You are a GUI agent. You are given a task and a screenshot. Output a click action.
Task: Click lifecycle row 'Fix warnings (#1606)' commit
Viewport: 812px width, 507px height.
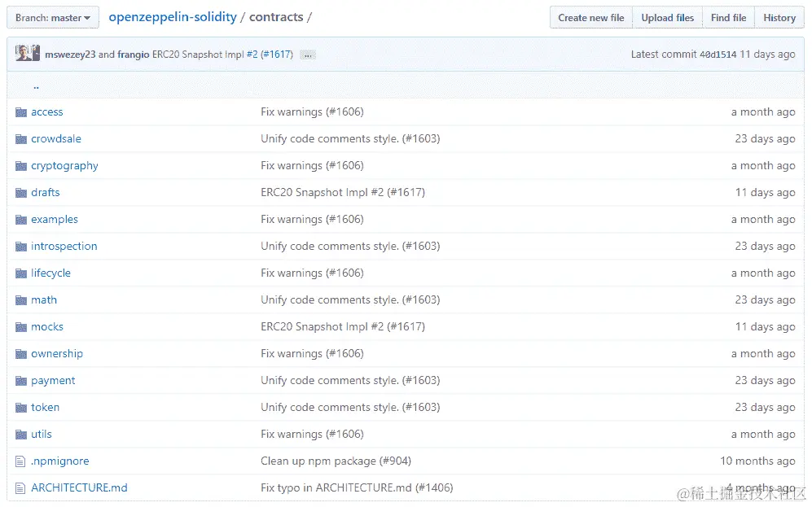coord(312,273)
